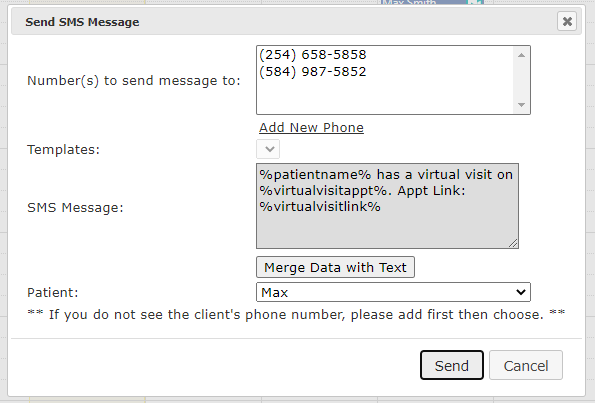Click the %virtualvisitlink% text in message
595x403 pixels.
coord(320,207)
